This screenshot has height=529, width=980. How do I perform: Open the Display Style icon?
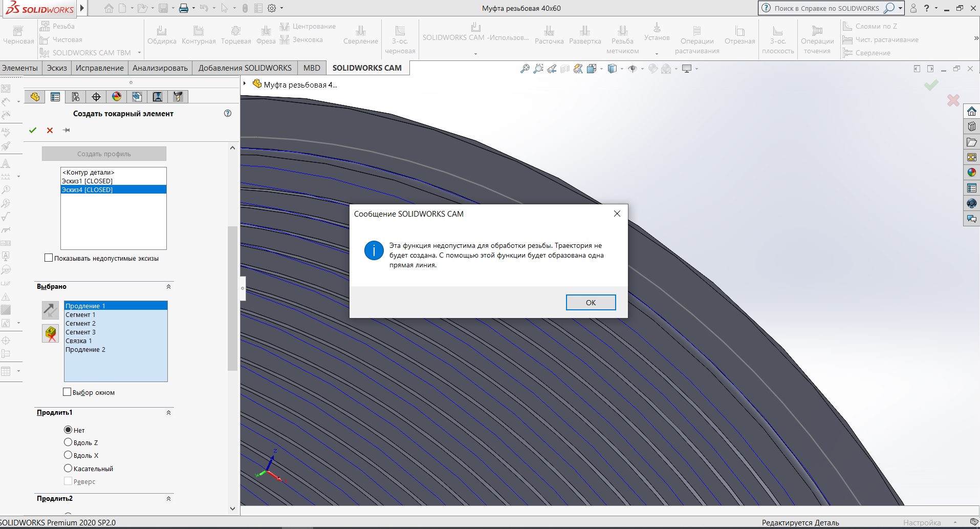click(x=612, y=69)
